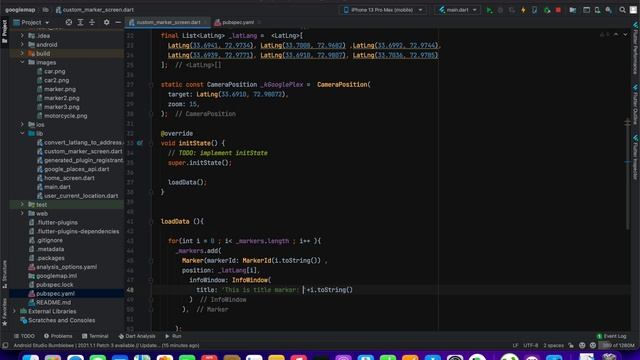This screenshot has height=360, width=640.
Task: Open the Flutter Performance side panel
Action: pyautogui.click(x=636, y=48)
